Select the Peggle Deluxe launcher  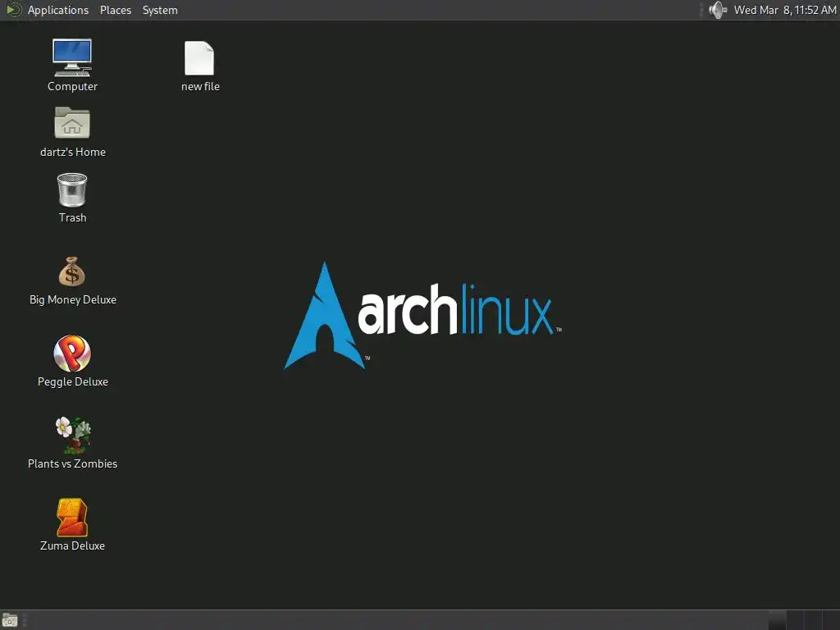[x=72, y=354]
